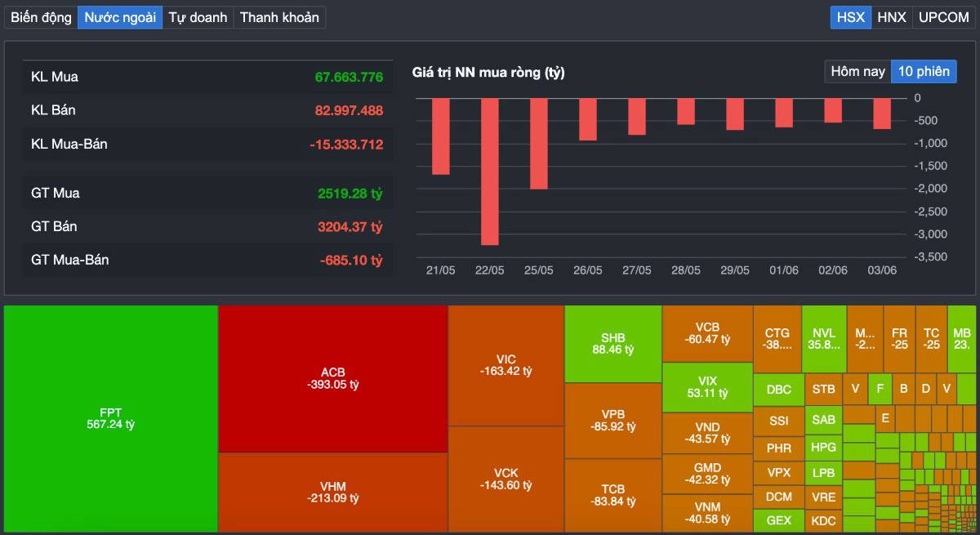Click the KL Bán value 82.997.488

[349, 110]
